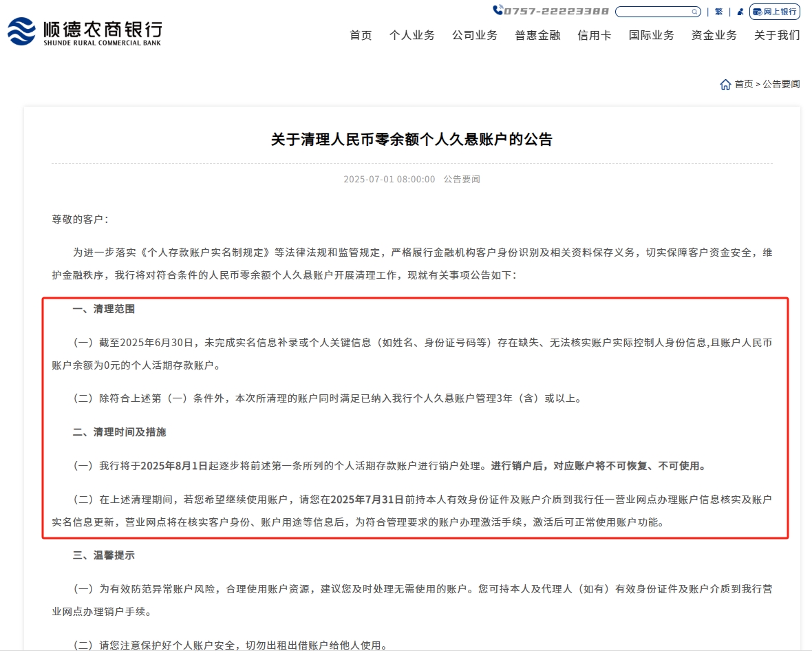Screen dimensions: 812x651
Task: Open the 公司业务 navigation menu
Action: click(475, 35)
